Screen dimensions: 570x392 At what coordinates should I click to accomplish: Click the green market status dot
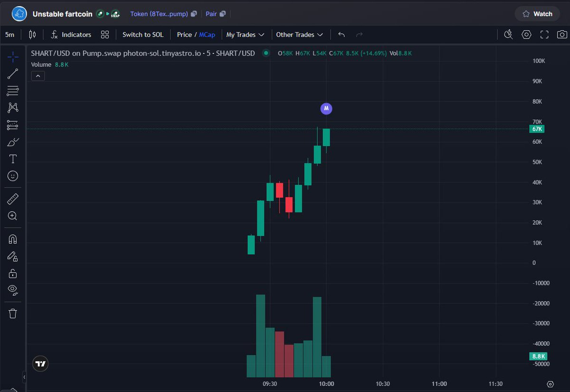[266, 53]
